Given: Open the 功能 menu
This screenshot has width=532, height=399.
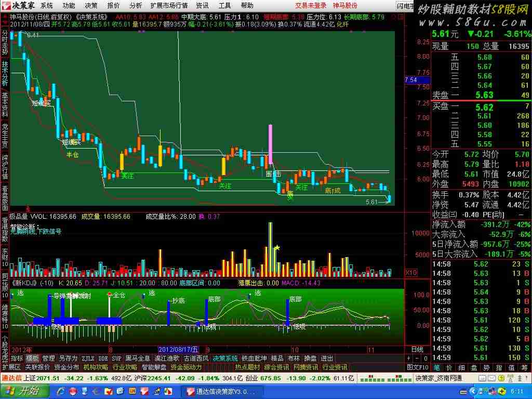Looking at the screenshot, I should click(69, 5).
